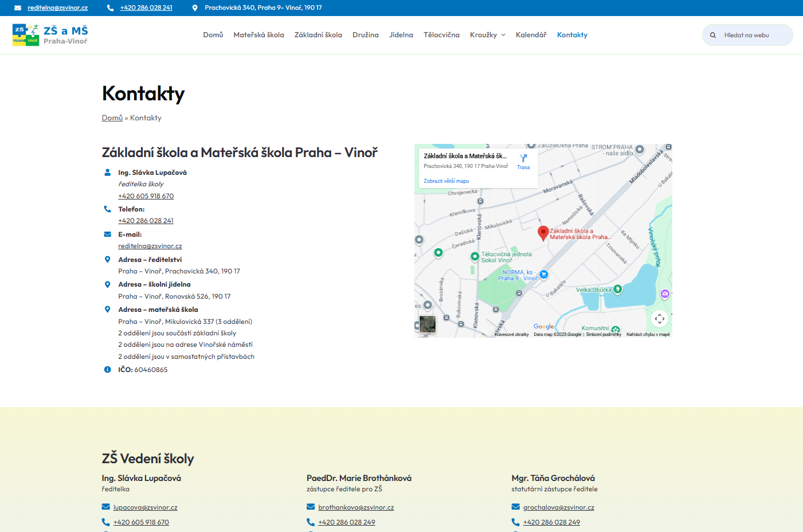Screen dimensions: 803x532
Task: Open 'Zobrazit větší mapu' link
Action: coord(446,181)
